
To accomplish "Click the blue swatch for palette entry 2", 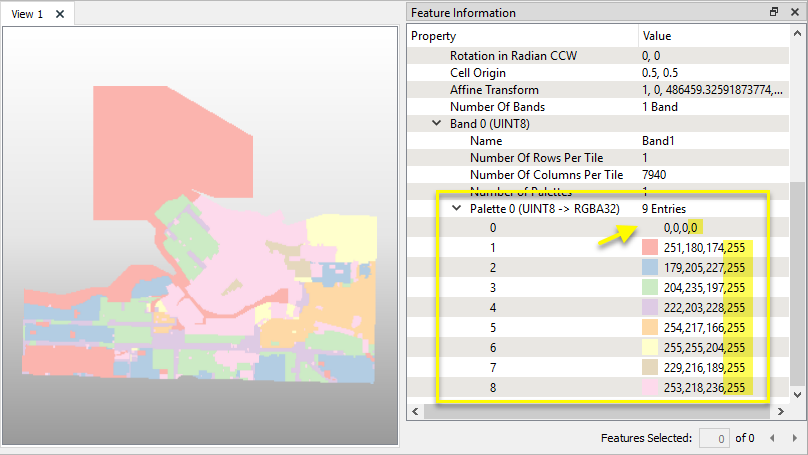I will (650, 267).
